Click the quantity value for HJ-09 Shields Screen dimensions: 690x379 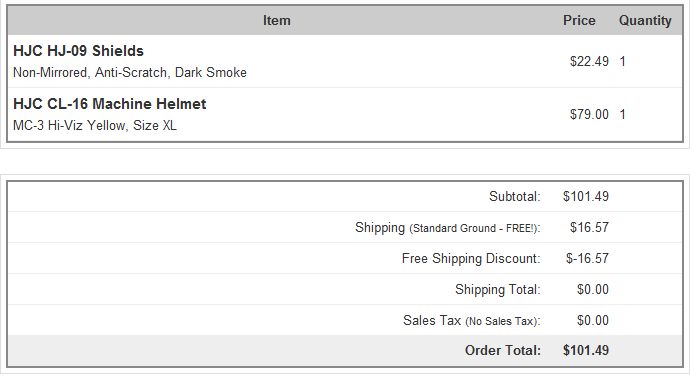pyautogui.click(x=623, y=61)
